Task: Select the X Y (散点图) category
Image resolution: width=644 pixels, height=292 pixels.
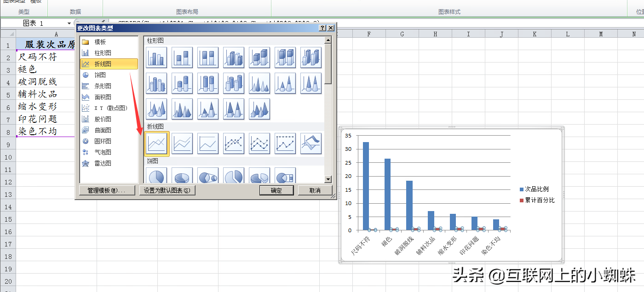Action: point(109,108)
